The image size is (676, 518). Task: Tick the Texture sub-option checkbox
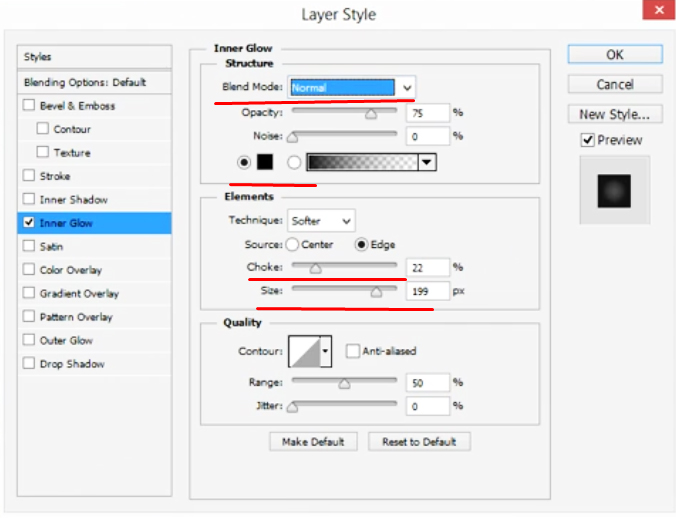pos(43,152)
